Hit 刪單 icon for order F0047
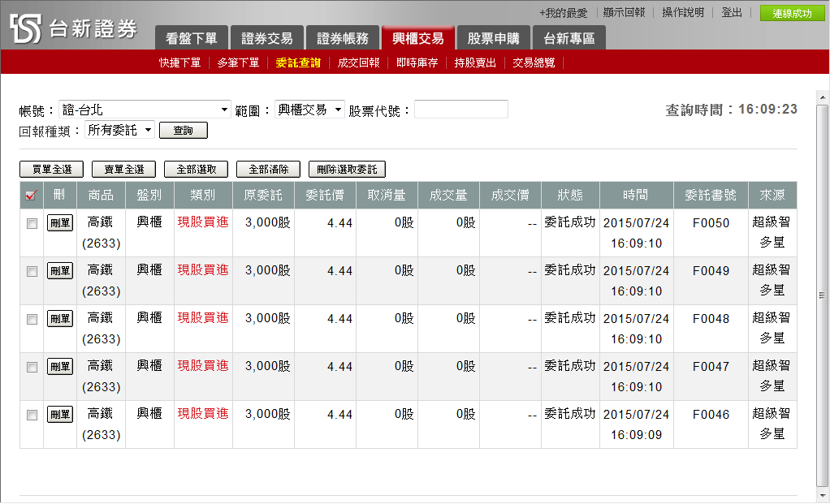Viewport: 830px width, 504px height. pyautogui.click(x=59, y=366)
